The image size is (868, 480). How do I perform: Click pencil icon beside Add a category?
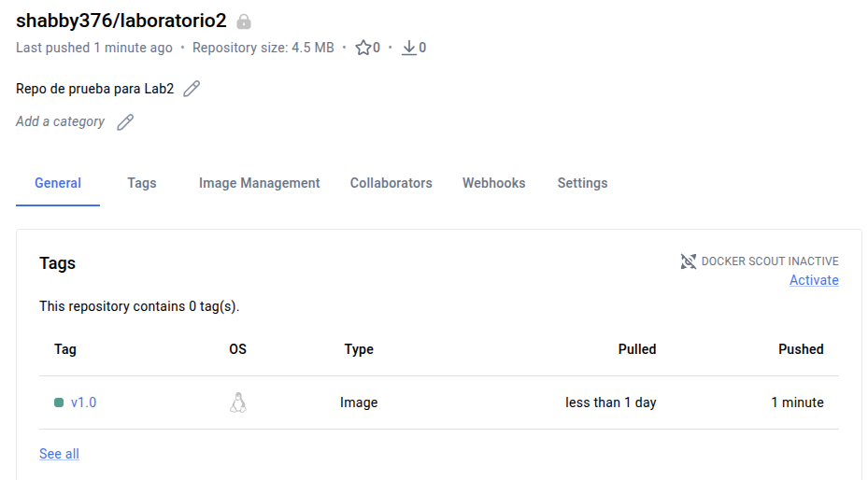[x=125, y=121]
